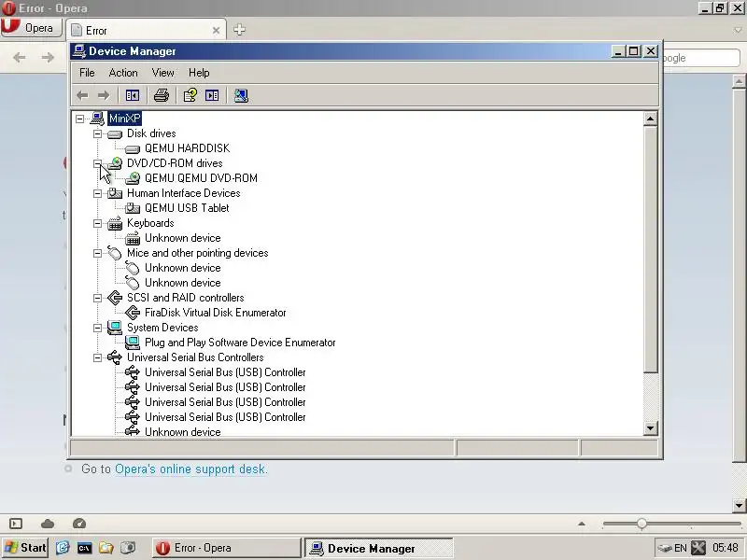Screen dimensions: 747x560
Task: Click the Opera search input field
Action: click(x=701, y=58)
